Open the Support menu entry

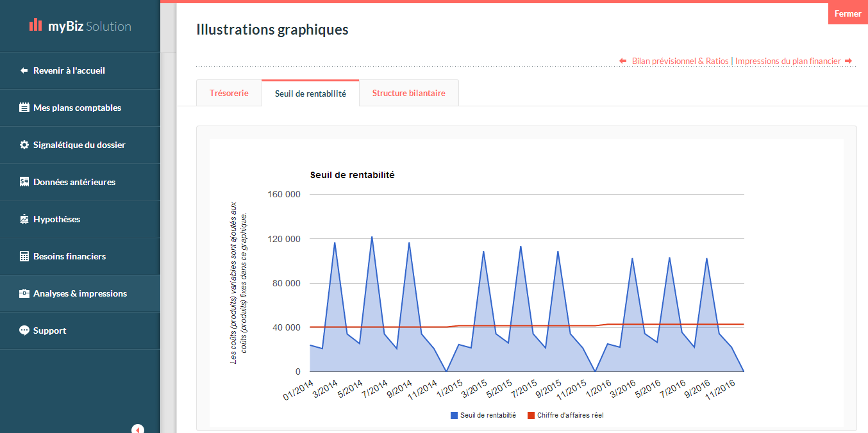[x=80, y=331]
